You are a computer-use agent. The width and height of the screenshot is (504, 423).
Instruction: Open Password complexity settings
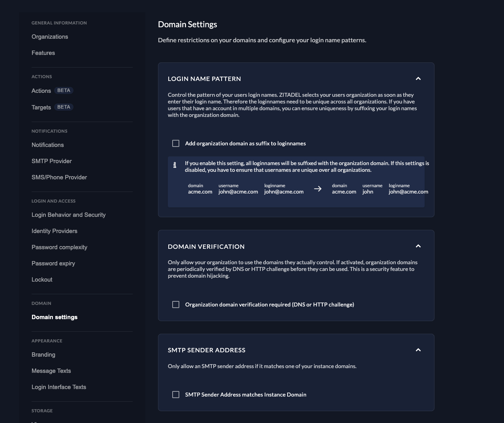59,247
